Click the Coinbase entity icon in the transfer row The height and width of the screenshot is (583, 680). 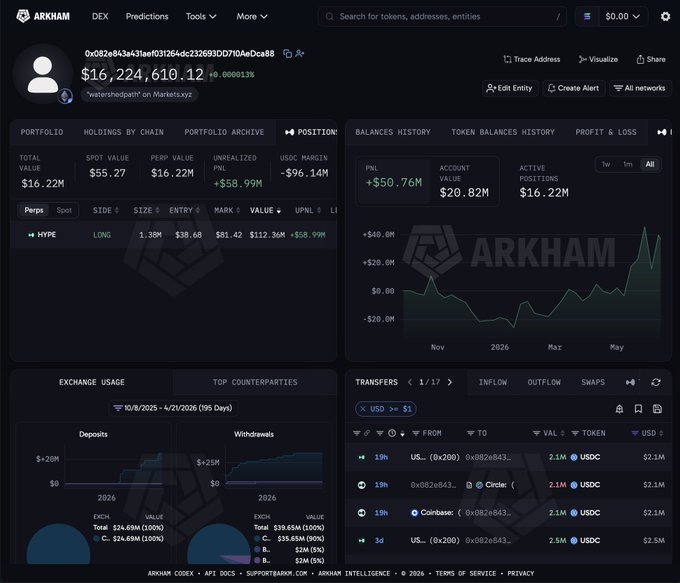pos(414,513)
